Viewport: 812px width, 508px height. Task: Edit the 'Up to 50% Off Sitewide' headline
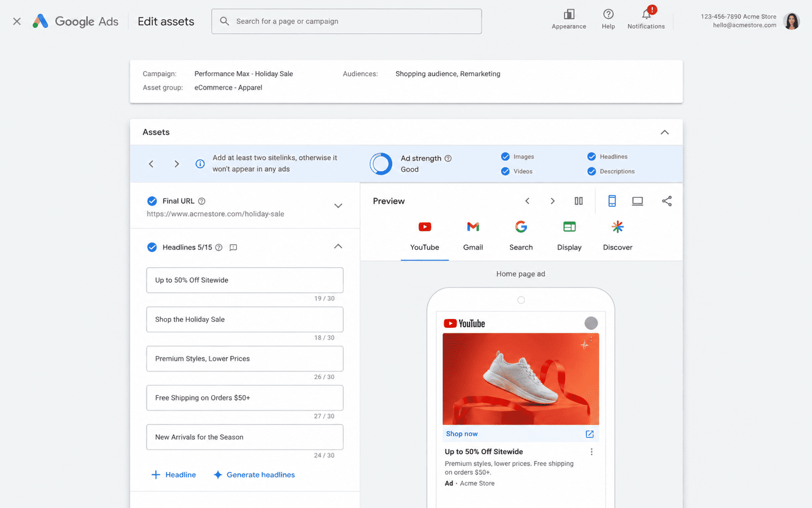(x=245, y=280)
